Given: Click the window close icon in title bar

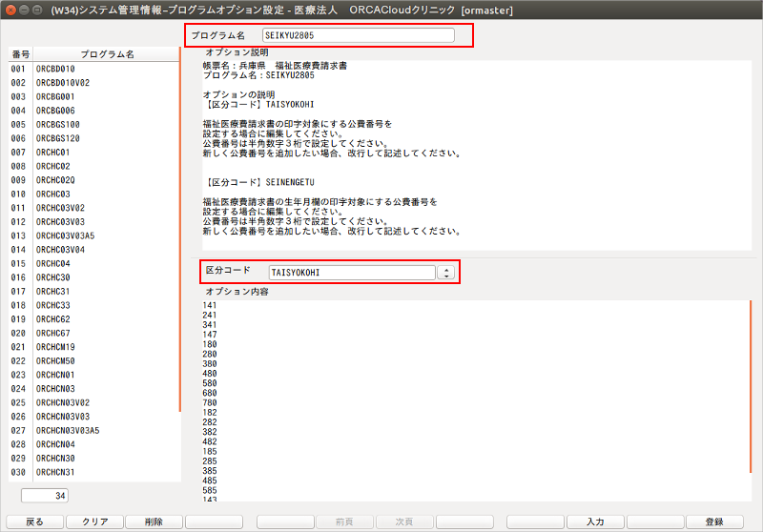Looking at the screenshot, I should [10, 10].
